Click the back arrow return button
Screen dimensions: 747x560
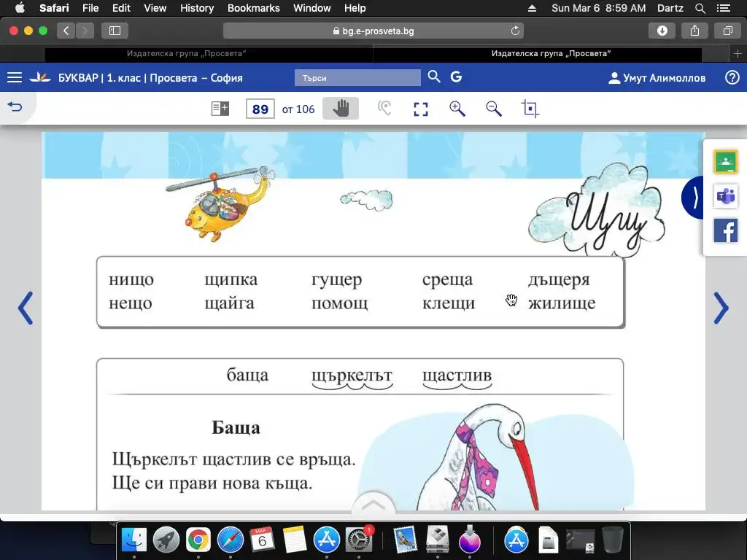click(15, 106)
